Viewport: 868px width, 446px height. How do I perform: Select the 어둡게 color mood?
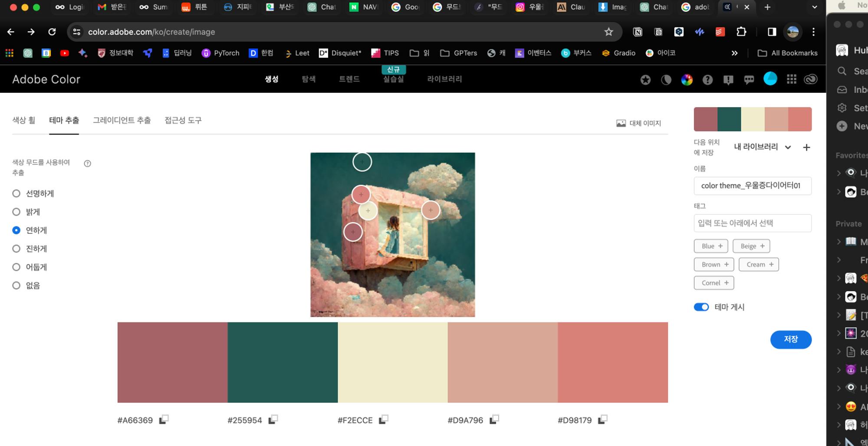(30, 267)
